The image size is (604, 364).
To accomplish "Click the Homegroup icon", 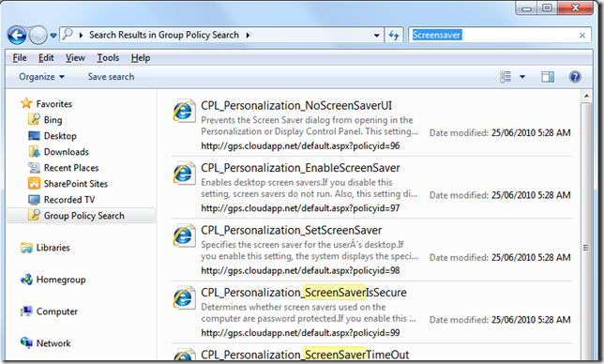I will 26,280.
